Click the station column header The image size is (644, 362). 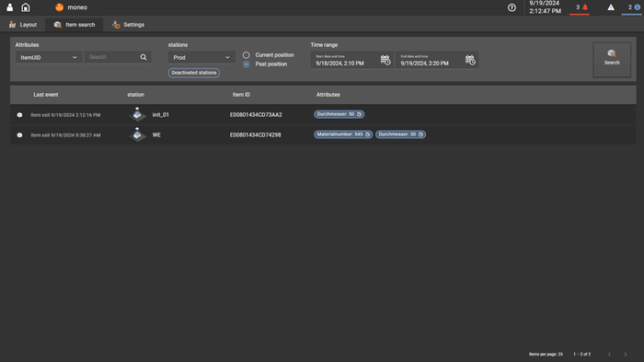(135, 95)
